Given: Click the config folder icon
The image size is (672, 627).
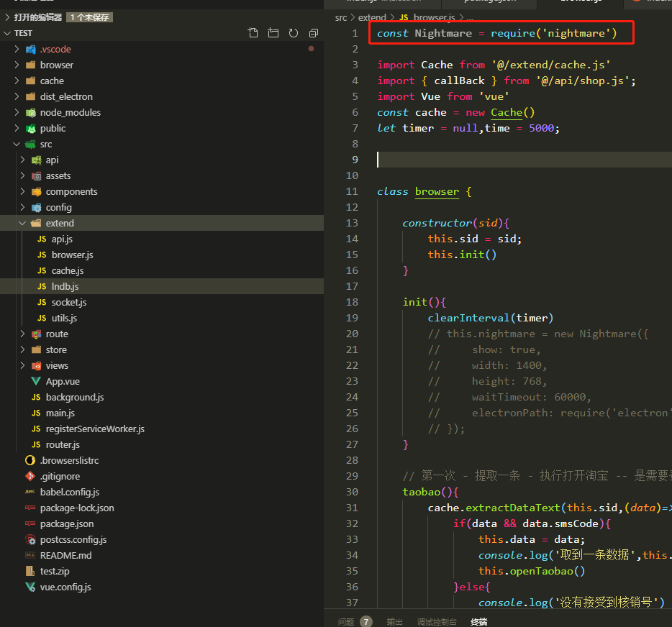Looking at the screenshot, I should [37, 208].
